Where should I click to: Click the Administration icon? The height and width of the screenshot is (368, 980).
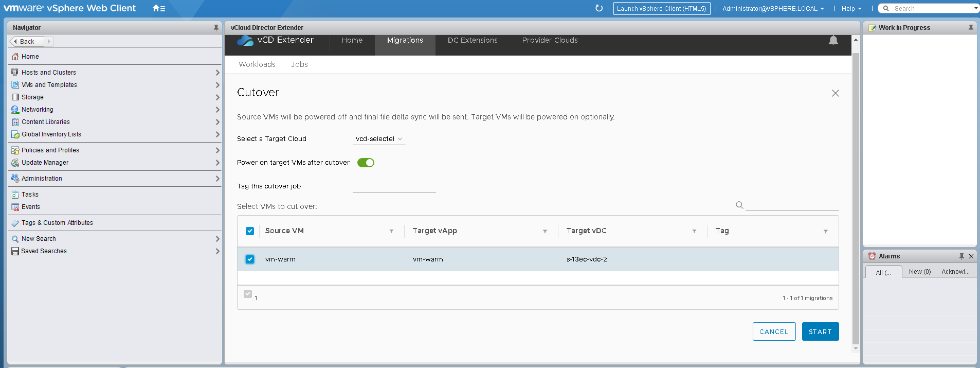[x=15, y=179]
